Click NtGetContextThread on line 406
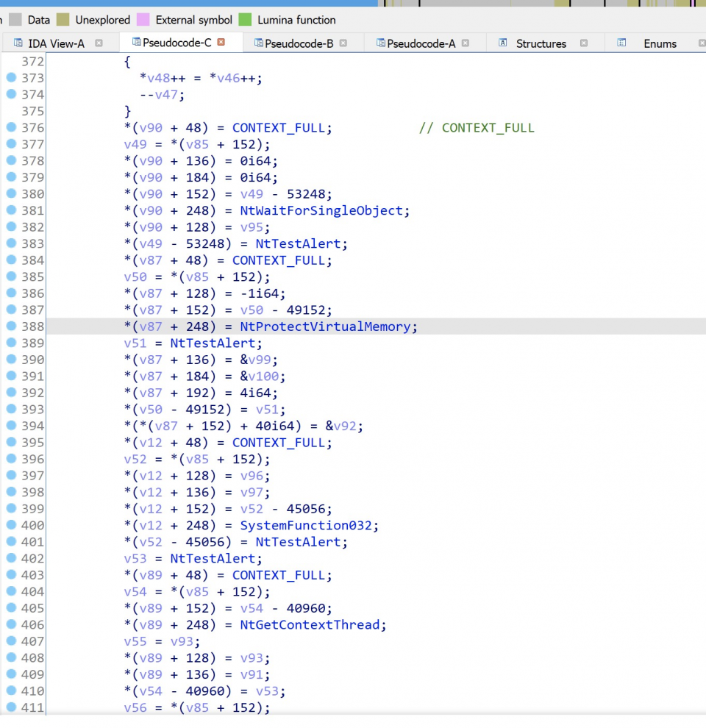 click(x=310, y=625)
